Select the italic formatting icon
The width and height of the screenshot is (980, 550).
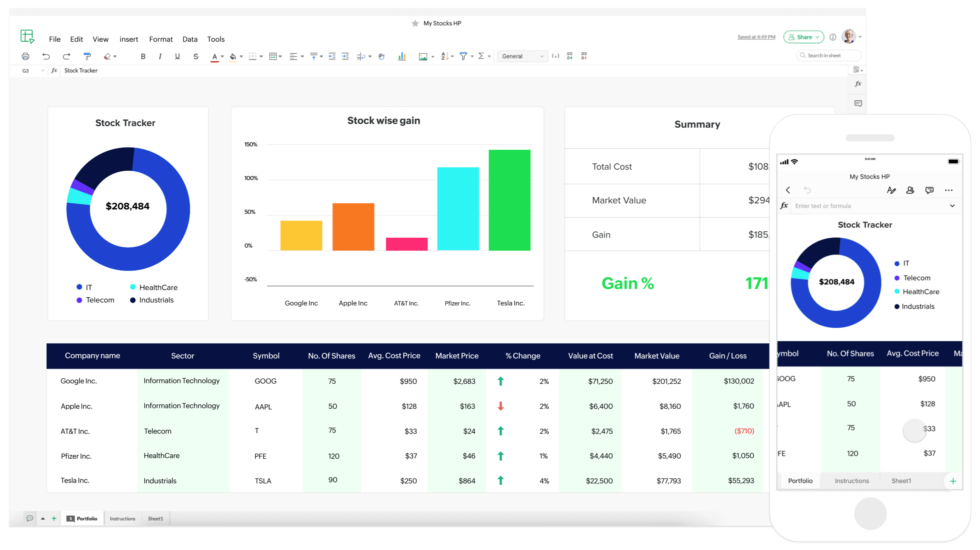159,56
